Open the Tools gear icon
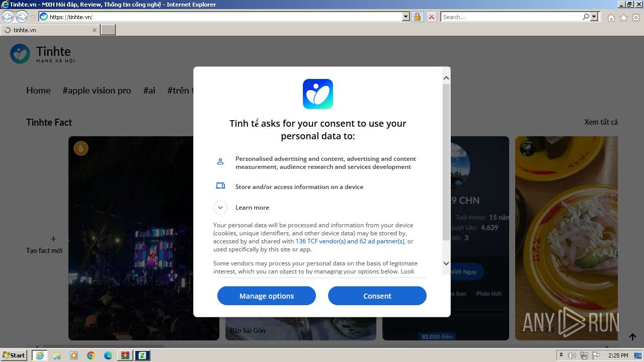644x362 pixels. [636, 18]
